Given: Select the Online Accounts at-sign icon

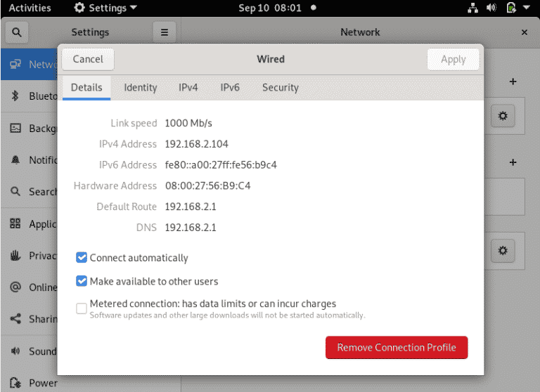Looking at the screenshot, I should 15,287.
